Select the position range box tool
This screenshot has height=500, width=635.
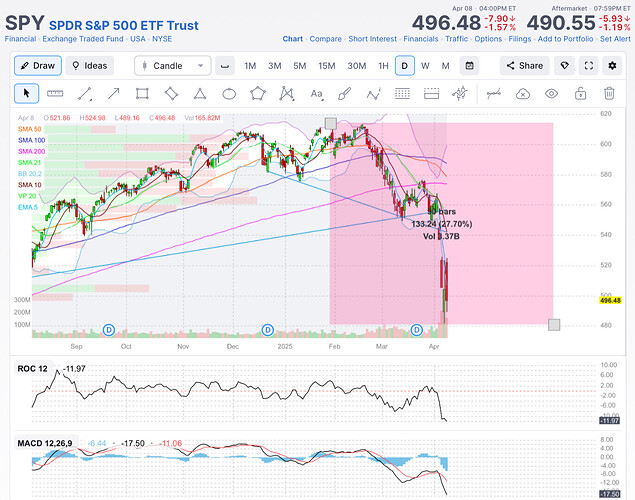[431, 94]
